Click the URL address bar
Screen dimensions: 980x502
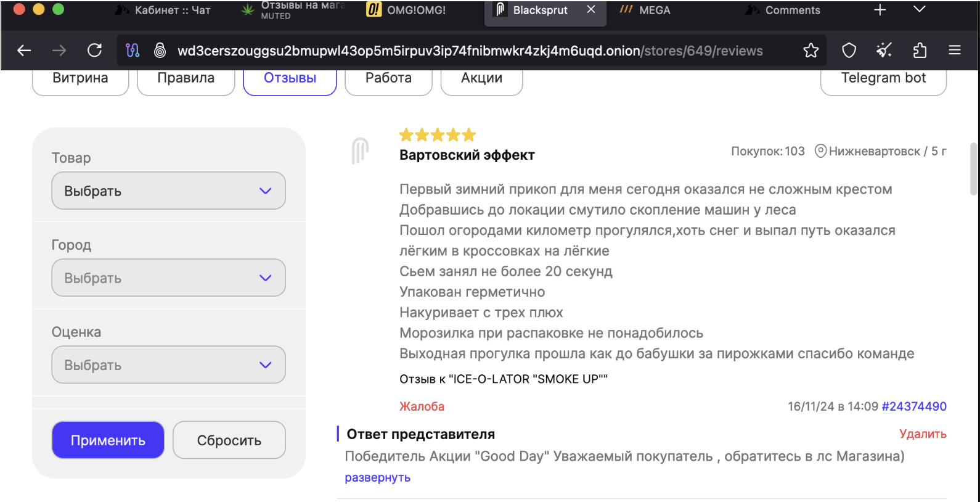(x=468, y=51)
